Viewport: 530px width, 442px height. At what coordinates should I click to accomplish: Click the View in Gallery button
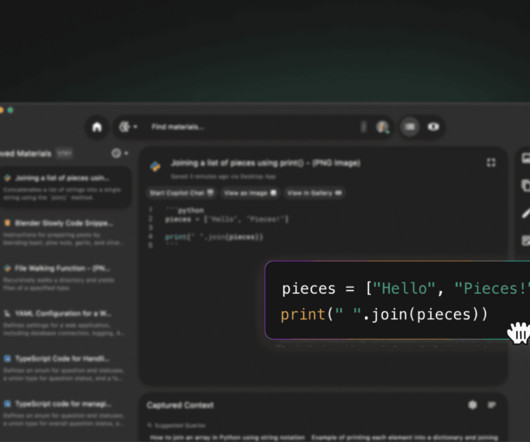point(314,193)
